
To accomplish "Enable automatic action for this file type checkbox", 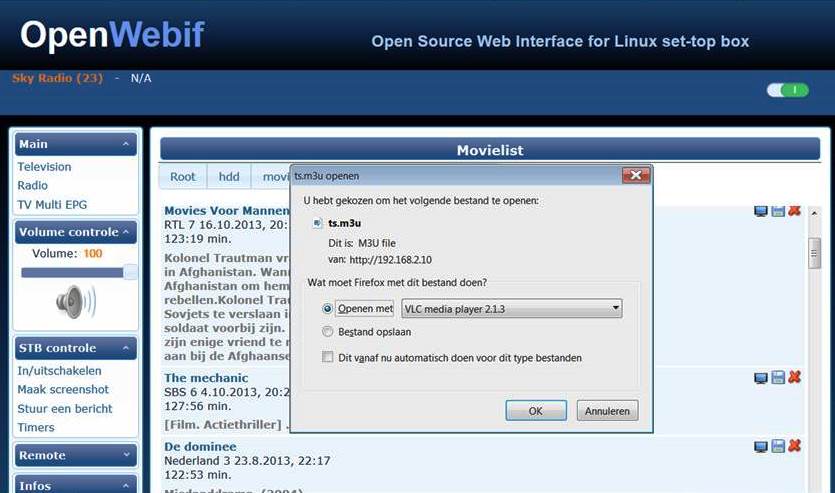I will [x=328, y=357].
